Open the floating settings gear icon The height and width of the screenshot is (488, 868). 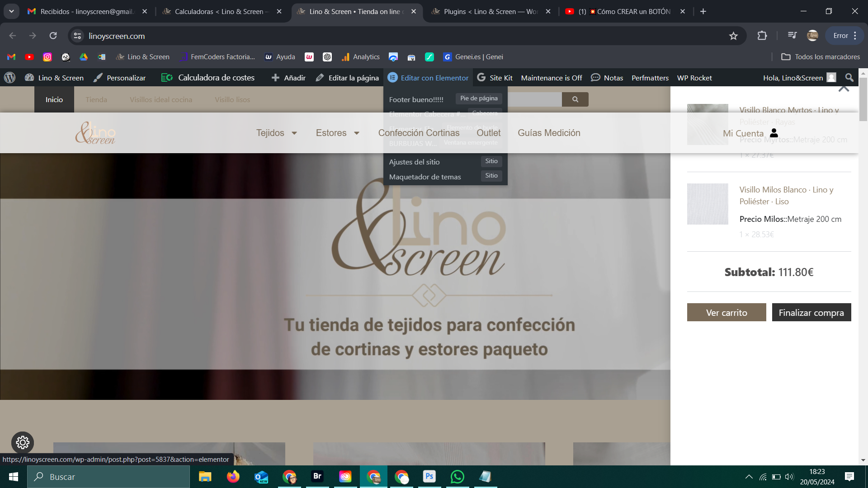coord(23,443)
